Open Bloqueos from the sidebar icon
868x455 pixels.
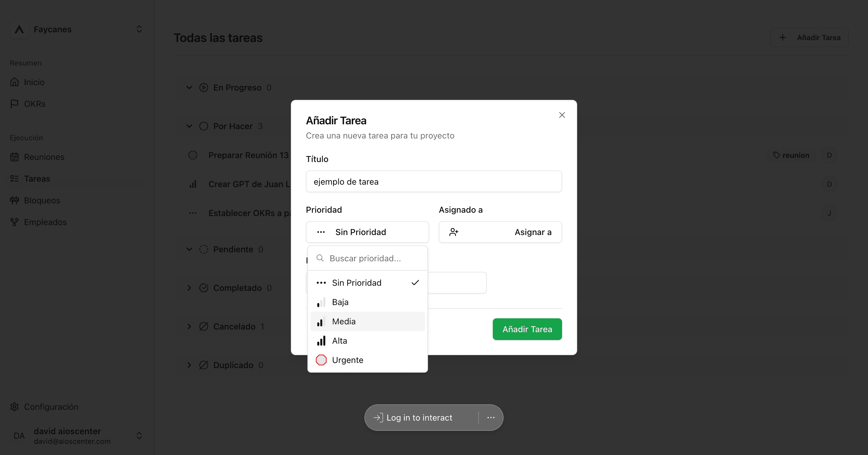[x=14, y=200]
